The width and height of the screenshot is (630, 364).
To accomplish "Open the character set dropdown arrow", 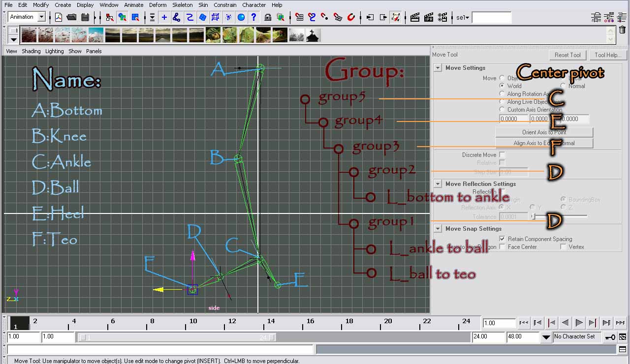I will pyautogui.click(x=546, y=337).
